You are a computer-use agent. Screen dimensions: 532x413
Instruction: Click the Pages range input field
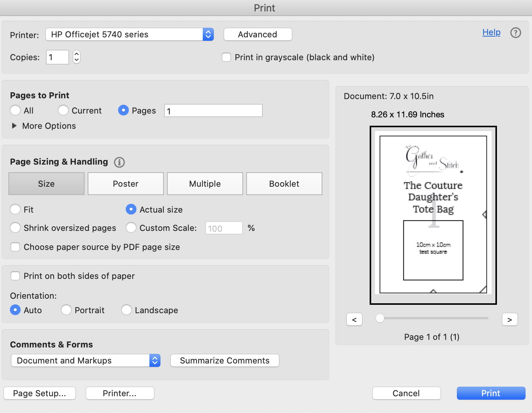[213, 110]
